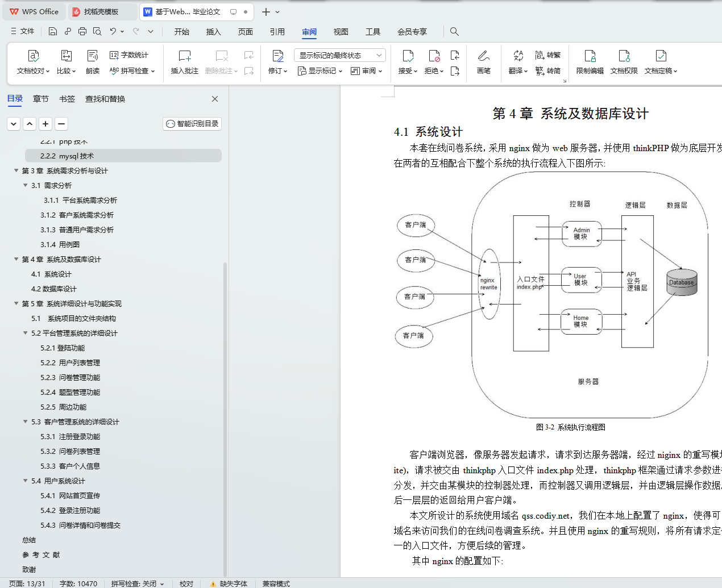
Task: Click 智能识别目录 smart TOC button
Action: (x=192, y=124)
